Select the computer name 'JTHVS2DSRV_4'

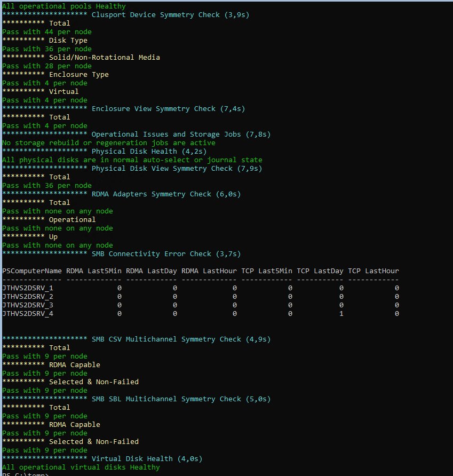point(28,314)
